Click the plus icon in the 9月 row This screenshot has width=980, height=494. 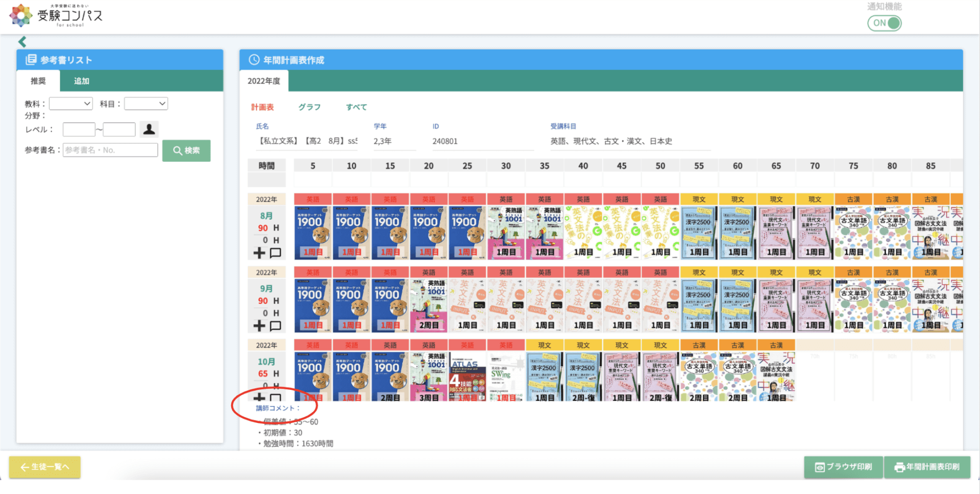pyautogui.click(x=259, y=325)
